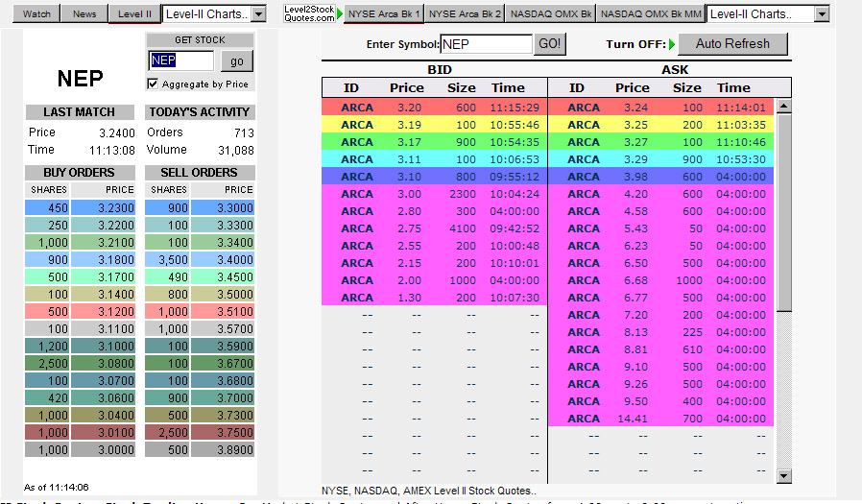Viewport: 862px width, 504px height.
Task: Select bid row priced 2.75 size 4100
Action: [434, 228]
